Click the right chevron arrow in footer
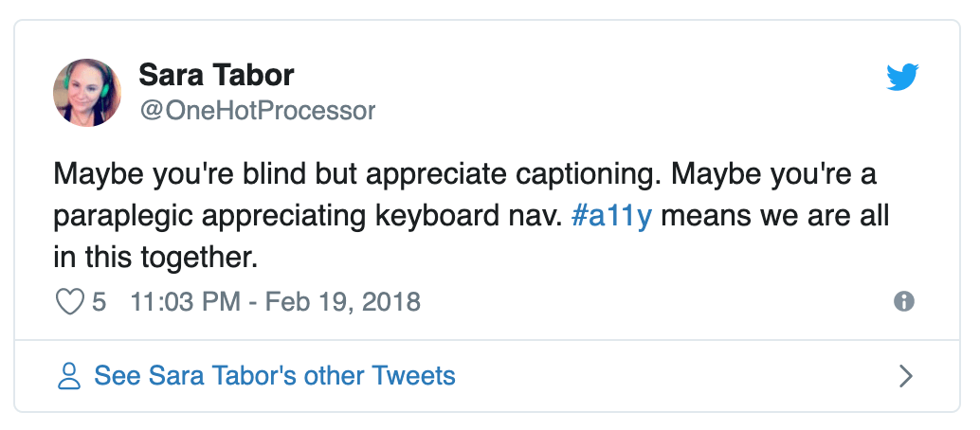The width and height of the screenshot is (980, 430). [x=906, y=376]
